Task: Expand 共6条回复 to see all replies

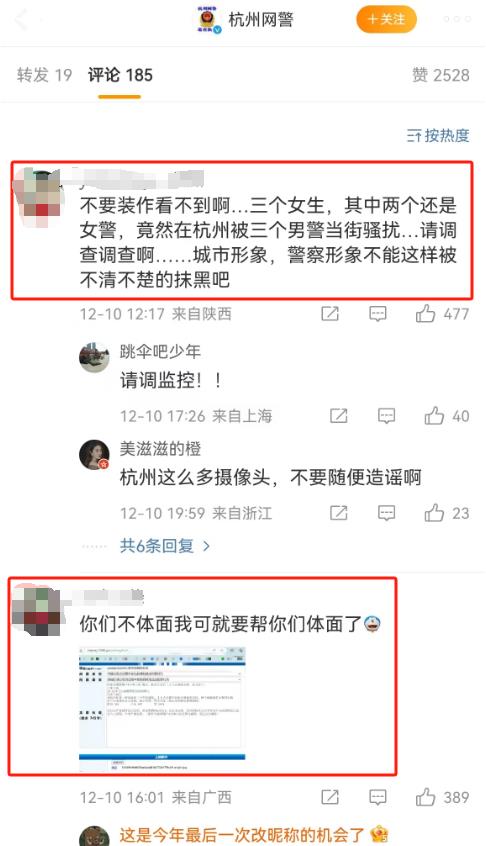Action: tap(165, 545)
